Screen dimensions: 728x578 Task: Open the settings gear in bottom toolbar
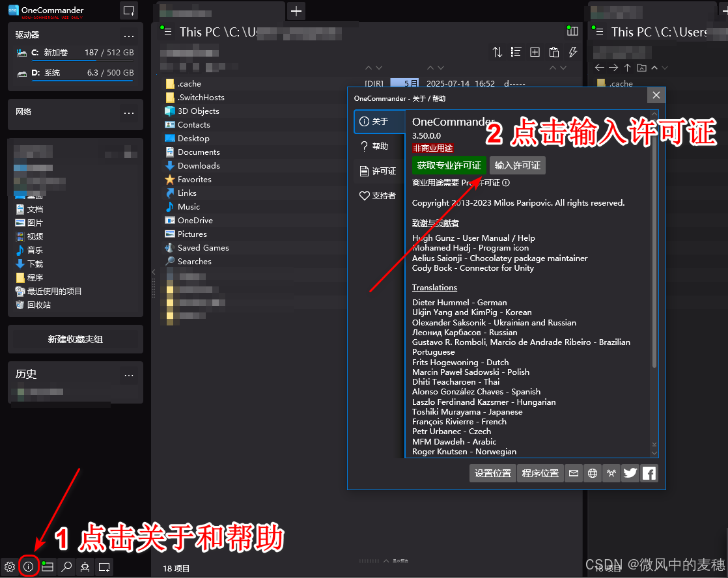pos(9,566)
